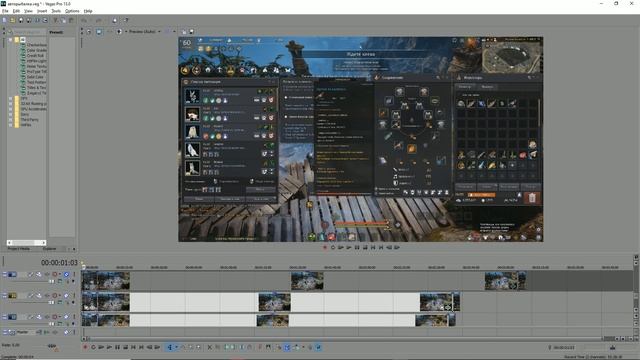Redo the action via toolbar
This screenshot has height=360, width=640.
tap(98, 20)
